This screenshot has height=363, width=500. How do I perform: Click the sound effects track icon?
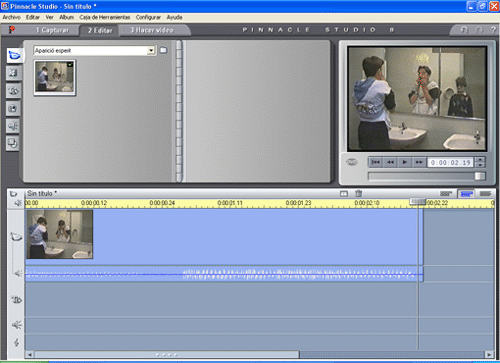[x=17, y=325]
